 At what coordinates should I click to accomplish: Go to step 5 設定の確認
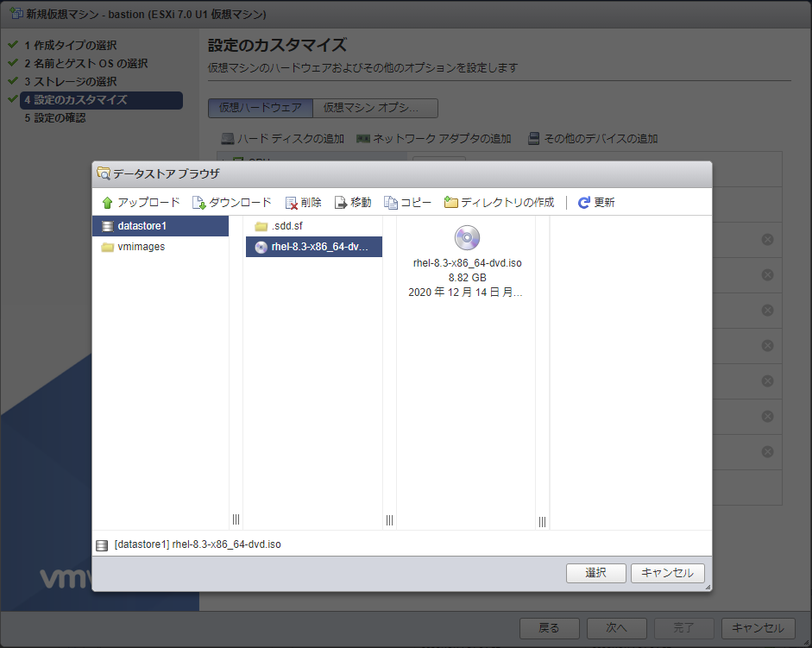[55, 118]
